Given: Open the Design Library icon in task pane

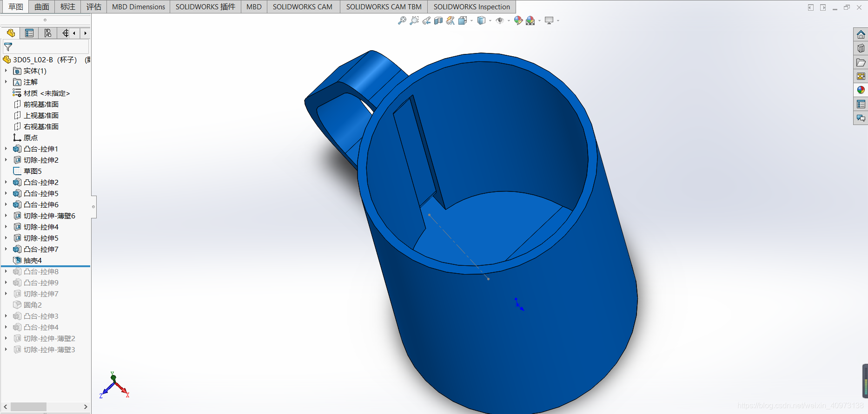Looking at the screenshot, I should 861,48.
